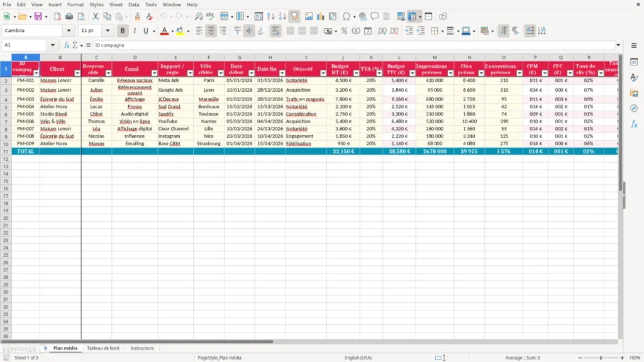Open the Data menu

(x=133, y=4)
